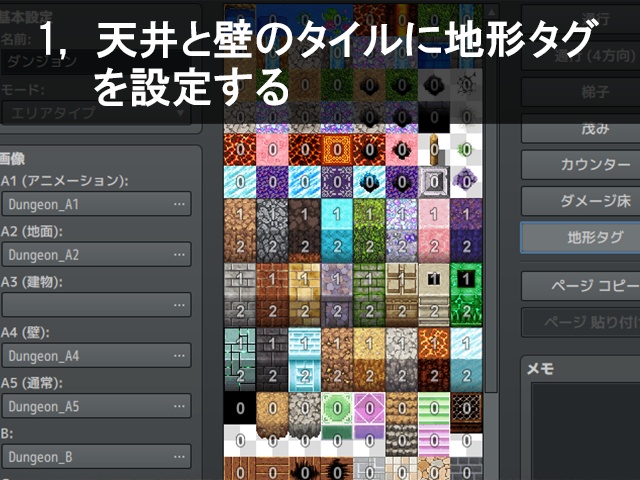This screenshot has height=480, width=640.
Task: Select the pink wall tile tagged 2
Action: click(x=434, y=247)
